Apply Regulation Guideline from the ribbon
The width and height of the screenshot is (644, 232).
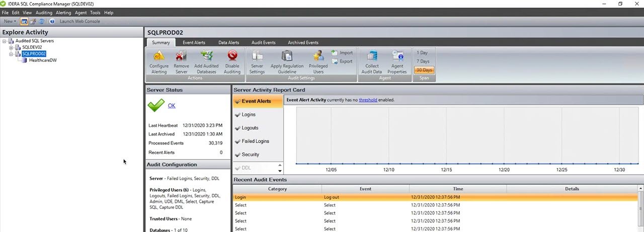[x=287, y=62]
